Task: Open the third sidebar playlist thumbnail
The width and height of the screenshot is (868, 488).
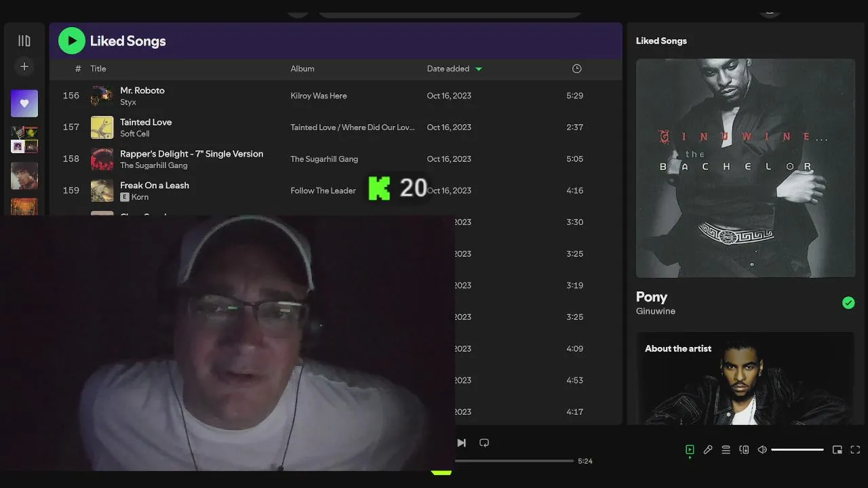Action: tap(24, 176)
